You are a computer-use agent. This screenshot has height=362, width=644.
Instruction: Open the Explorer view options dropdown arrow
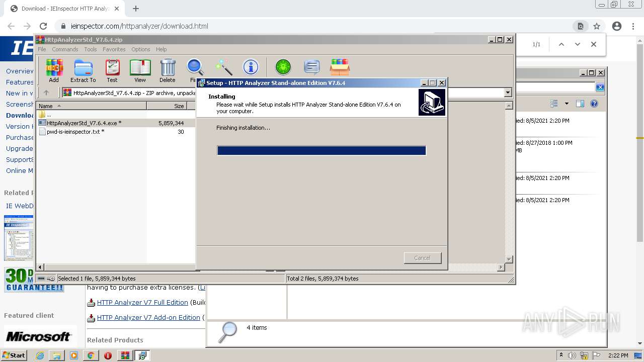pyautogui.click(x=567, y=104)
